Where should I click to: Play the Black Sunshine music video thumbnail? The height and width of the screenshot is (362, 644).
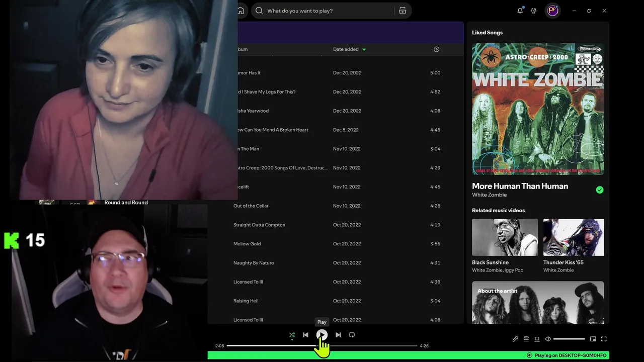(x=505, y=237)
